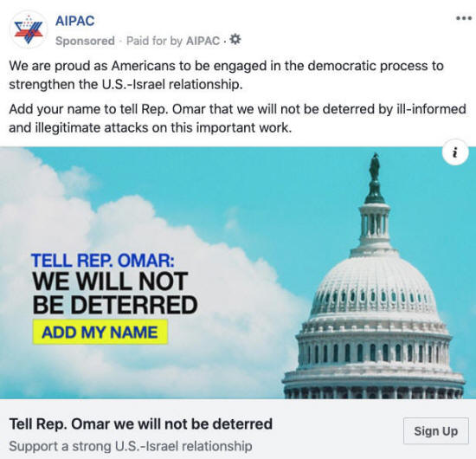
Task: Click the yellow ADD MY NAME button
Action: point(100,332)
